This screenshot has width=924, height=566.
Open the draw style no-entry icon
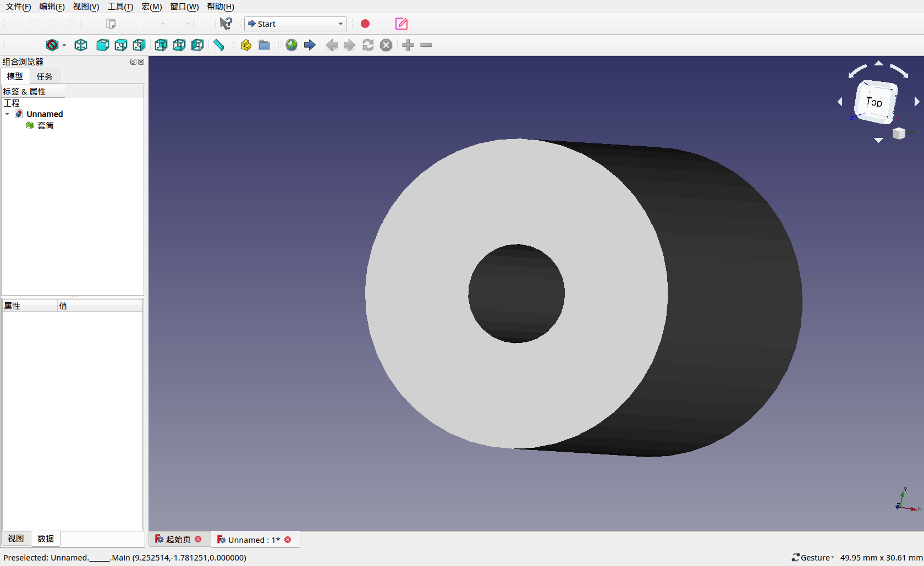(52, 45)
